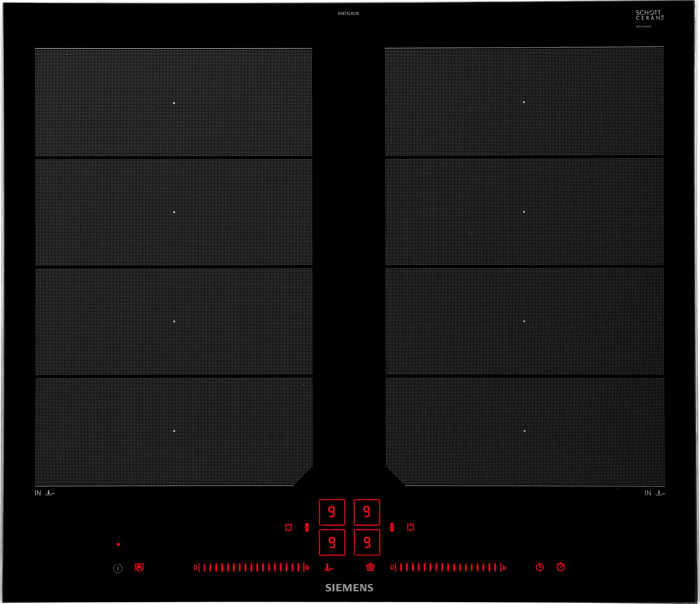Tap the boost 'b' on left slider
700x604 pixels.
(x=307, y=568)
